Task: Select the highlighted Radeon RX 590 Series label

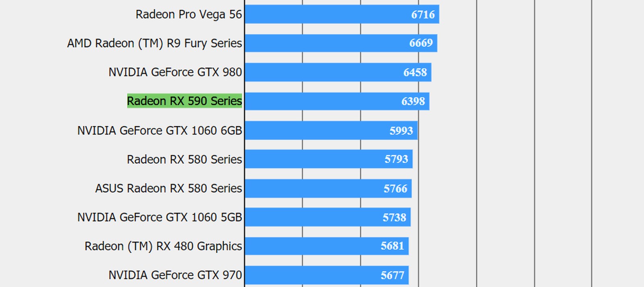Action: click(184, 101)
